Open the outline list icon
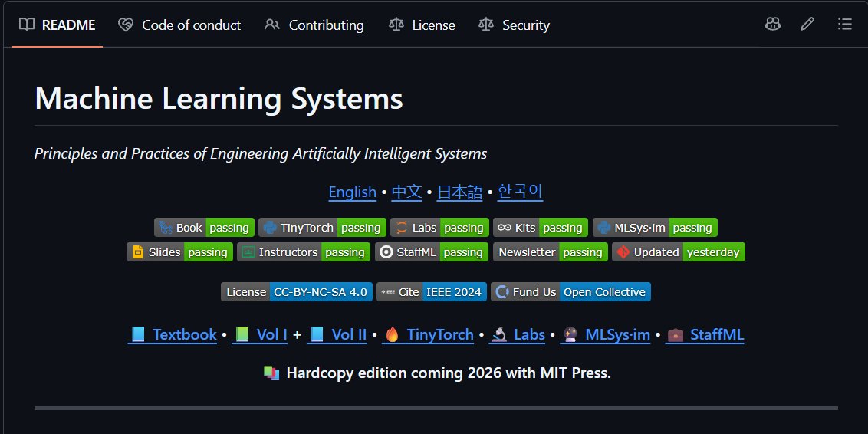 844,24
